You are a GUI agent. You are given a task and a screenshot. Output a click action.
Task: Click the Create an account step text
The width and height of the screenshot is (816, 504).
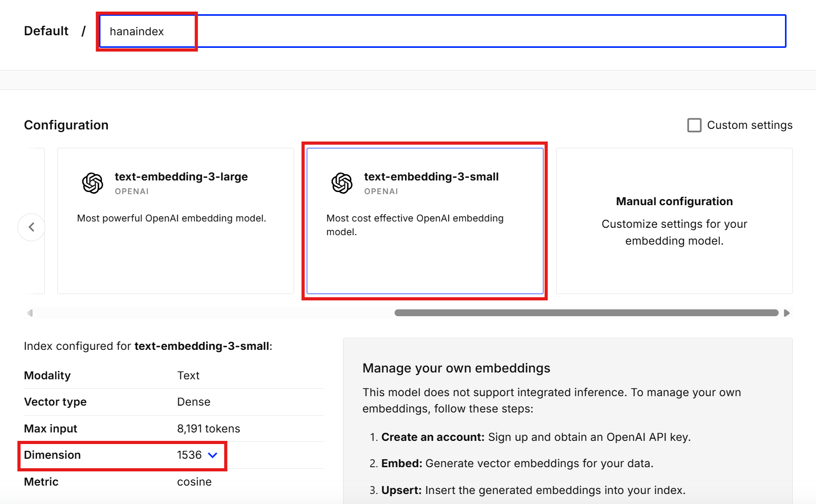tap(536, 437)
